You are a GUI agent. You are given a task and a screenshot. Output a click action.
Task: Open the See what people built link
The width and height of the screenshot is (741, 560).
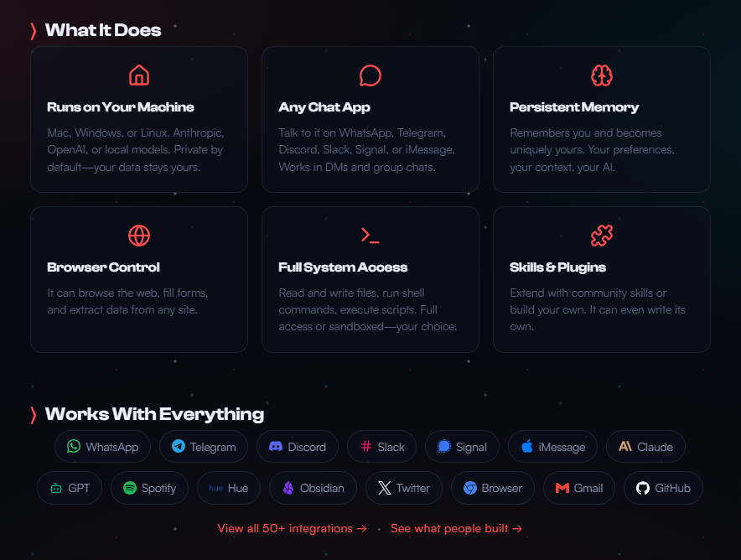point(456,529)
